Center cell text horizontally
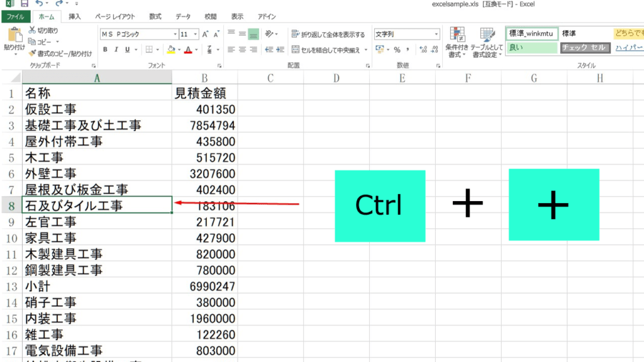Image resolution: width=644 pixels, height=362 pixels. [242, 50]
